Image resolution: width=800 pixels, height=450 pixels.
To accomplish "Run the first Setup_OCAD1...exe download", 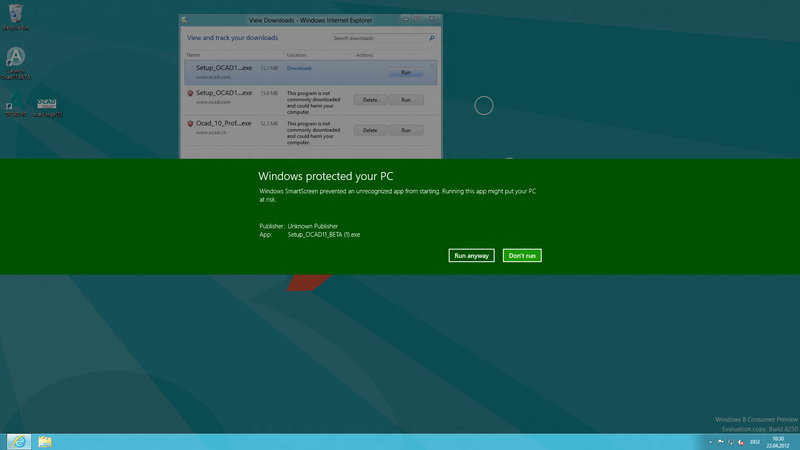I will pos(406,72).
